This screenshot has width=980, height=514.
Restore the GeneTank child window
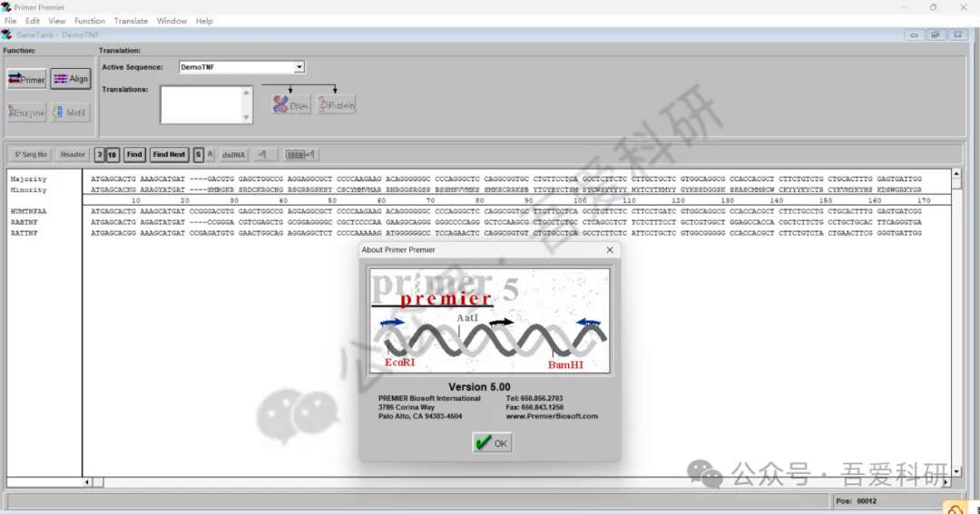click(935, 35)
